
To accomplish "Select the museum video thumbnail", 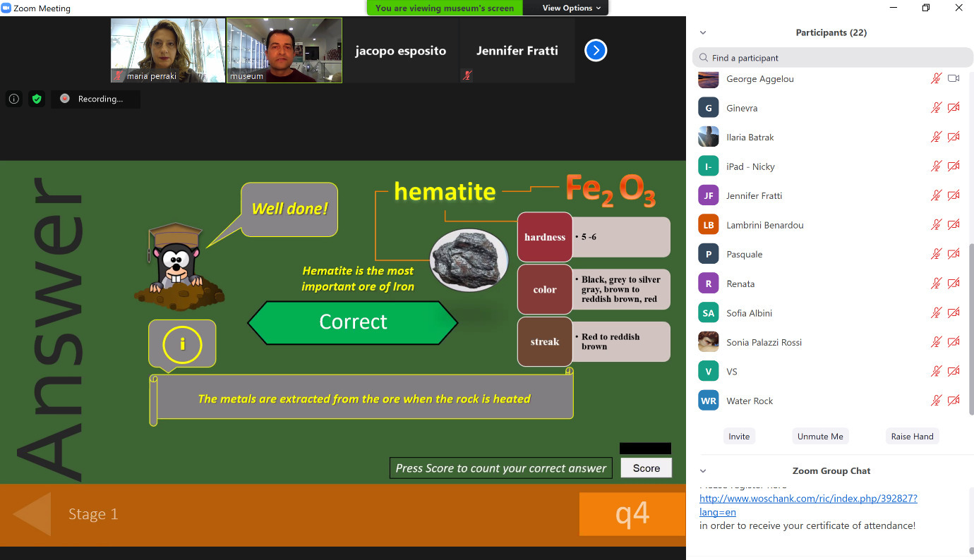I will pos(284,51).
